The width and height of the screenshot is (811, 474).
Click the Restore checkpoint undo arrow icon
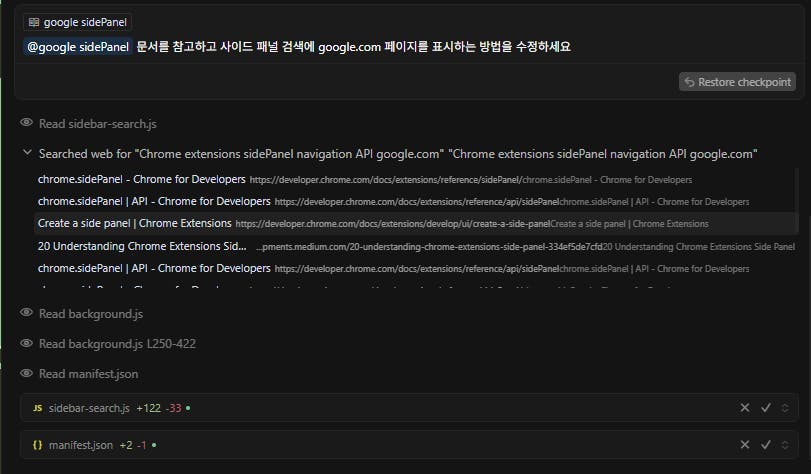689,82
